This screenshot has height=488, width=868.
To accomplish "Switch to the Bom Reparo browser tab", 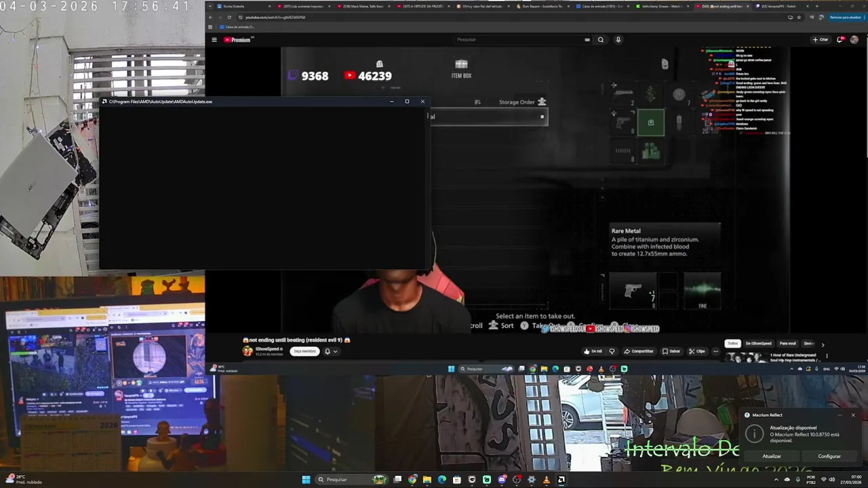I will pyautogui.click(x=542, y=6).
